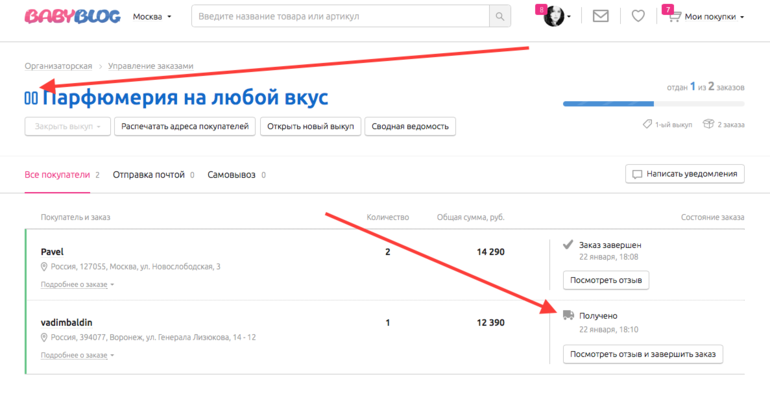Click Посмотреть отзыв и завершить заказ

tap(642, 354)
